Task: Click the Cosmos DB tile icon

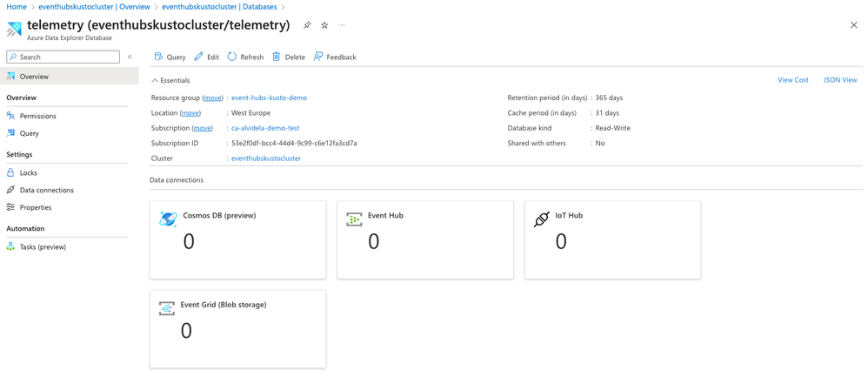Action: (168, 219)
